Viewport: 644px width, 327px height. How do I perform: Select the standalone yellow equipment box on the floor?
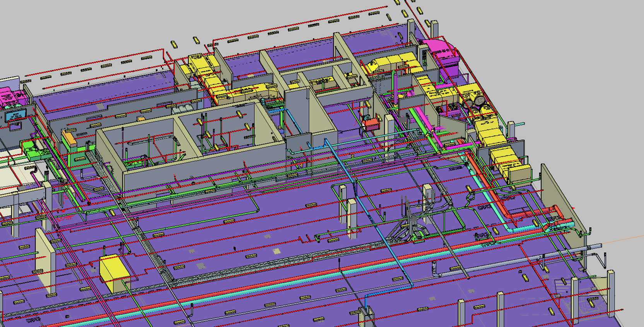point(114,273)
